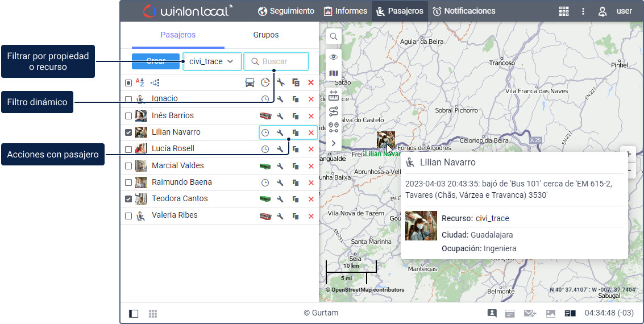Viewport: 644px width, 324px height.
Task: Click the Crear button
Action: [x=155, y=61]
